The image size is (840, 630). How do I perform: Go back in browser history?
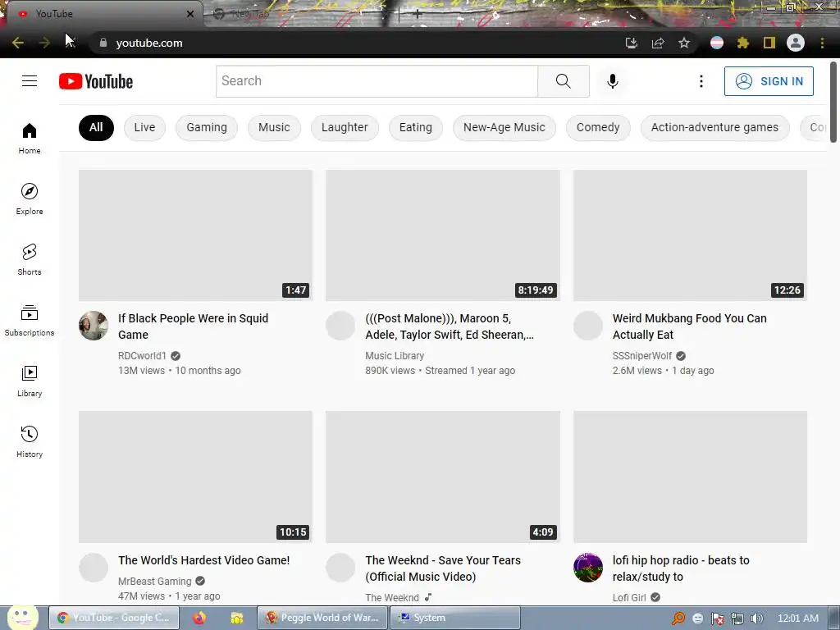pos(18,43)
